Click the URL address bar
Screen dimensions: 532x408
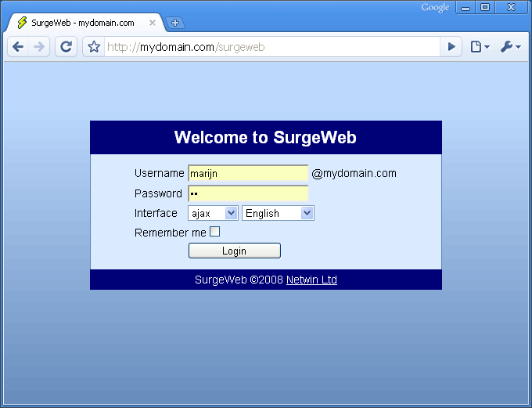coord(270,47)
